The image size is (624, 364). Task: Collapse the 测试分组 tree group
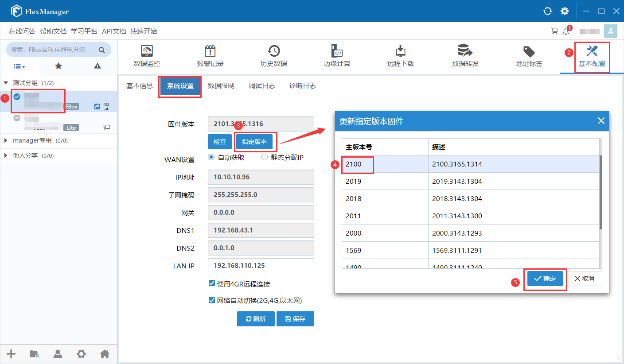6,83
